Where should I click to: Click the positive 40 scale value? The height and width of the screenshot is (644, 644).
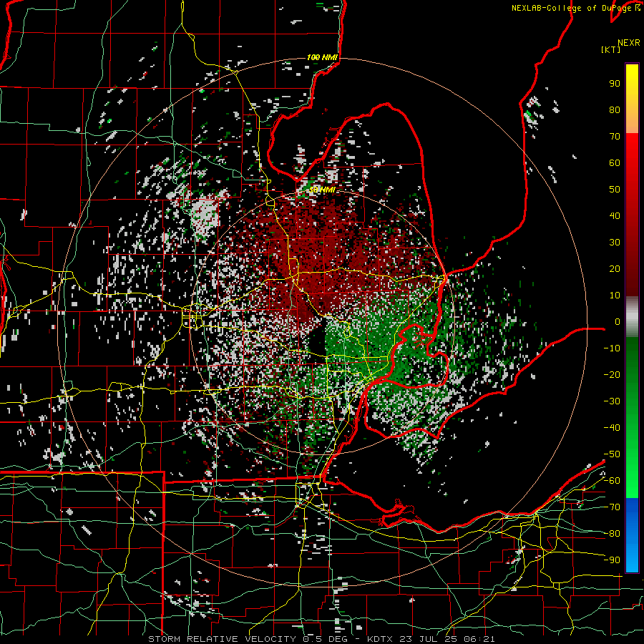click(615, 215)
